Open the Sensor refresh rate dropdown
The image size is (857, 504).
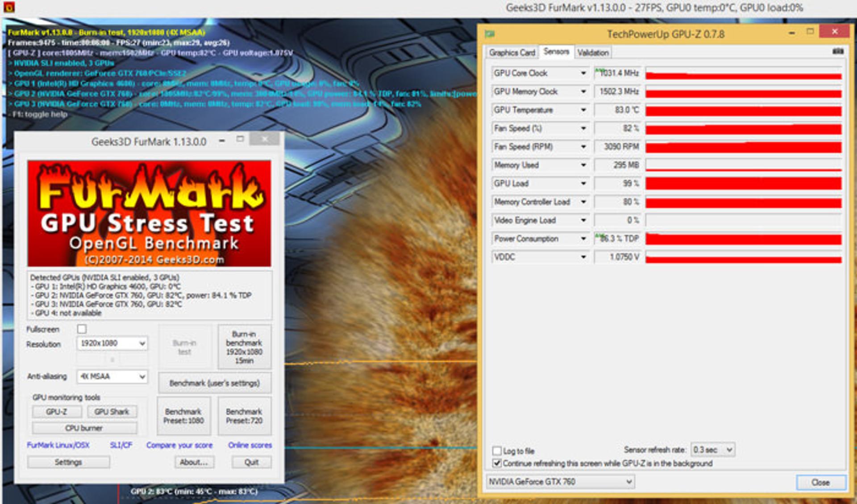[712, 450]
